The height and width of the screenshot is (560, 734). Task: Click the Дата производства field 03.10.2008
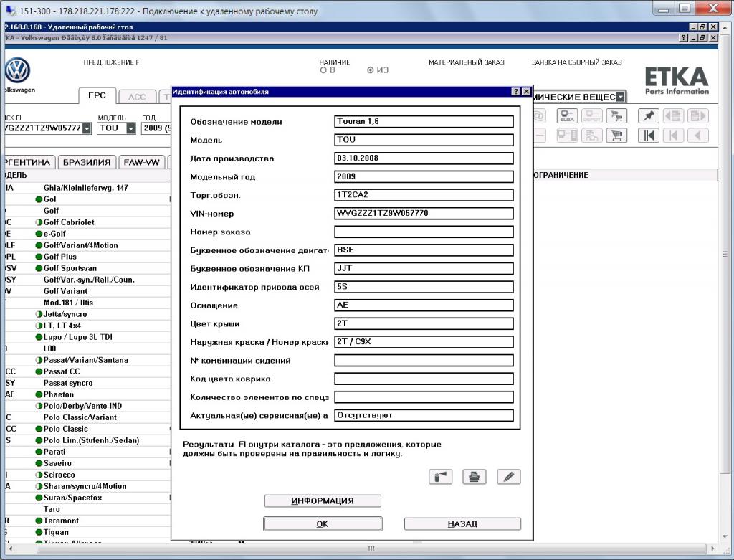point(424,158)
